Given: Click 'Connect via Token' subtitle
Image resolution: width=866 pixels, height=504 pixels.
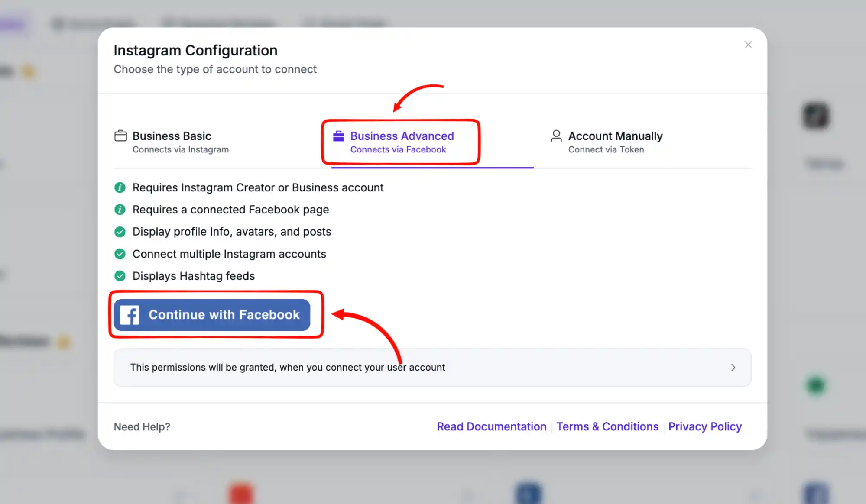Looking at the screenshot, I should click(x=606, y=149).
